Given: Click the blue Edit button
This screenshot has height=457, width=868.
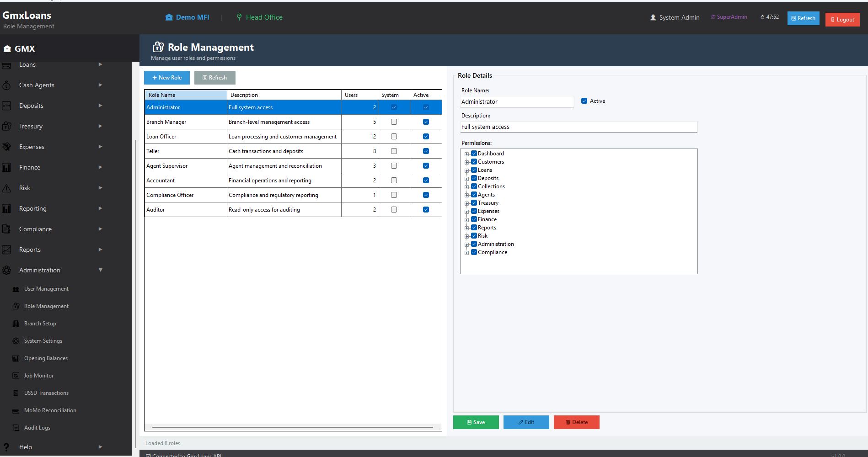Looking at the screenshot, I should (526, 422).
